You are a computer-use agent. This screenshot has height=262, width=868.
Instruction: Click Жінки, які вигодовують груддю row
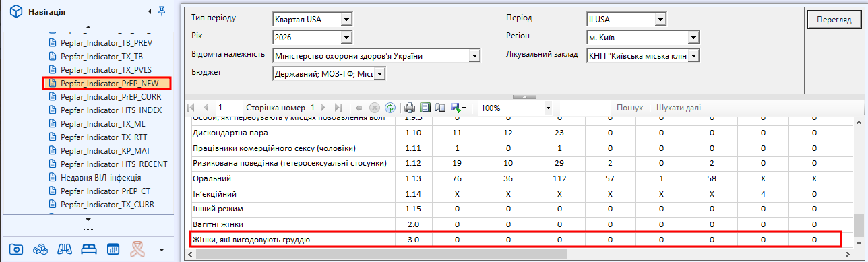point(516,239)
